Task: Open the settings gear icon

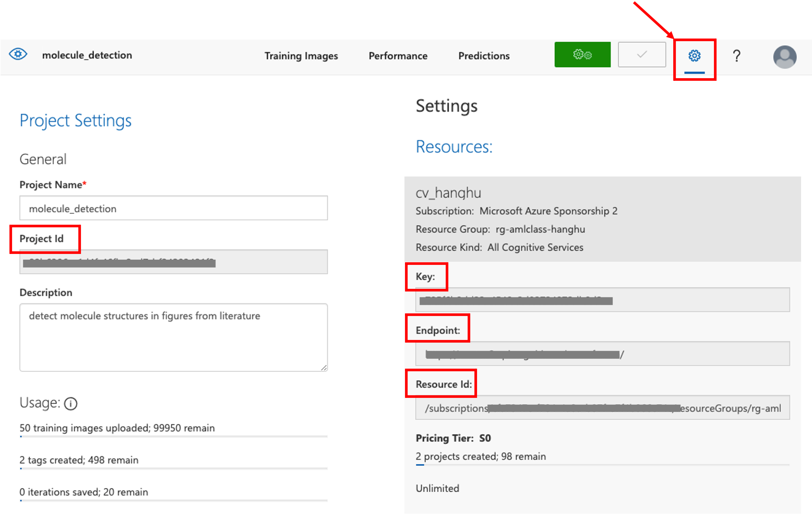Action: pos(694,56)
